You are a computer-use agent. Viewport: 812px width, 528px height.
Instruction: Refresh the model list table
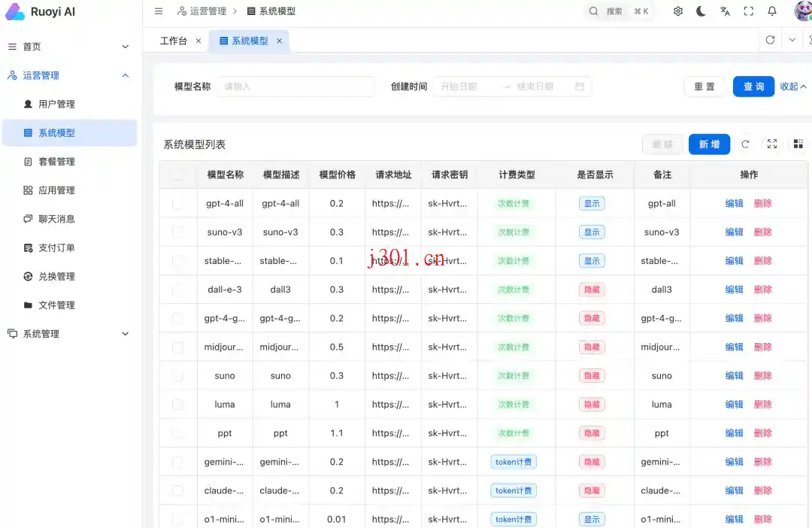point(745,144)
